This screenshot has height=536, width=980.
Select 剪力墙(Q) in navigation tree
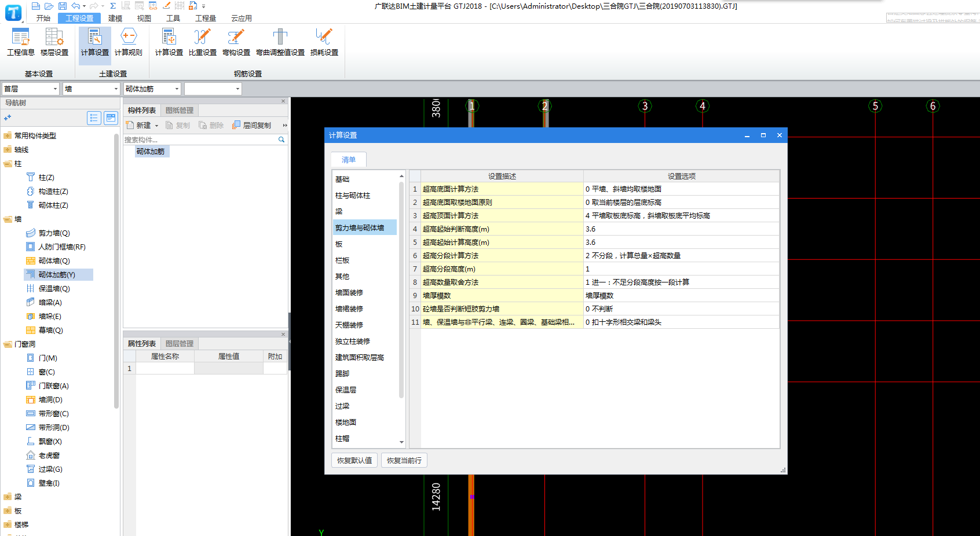[54, 233]
